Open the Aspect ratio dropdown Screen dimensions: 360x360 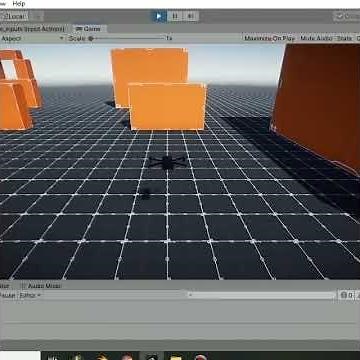(32, 38)
